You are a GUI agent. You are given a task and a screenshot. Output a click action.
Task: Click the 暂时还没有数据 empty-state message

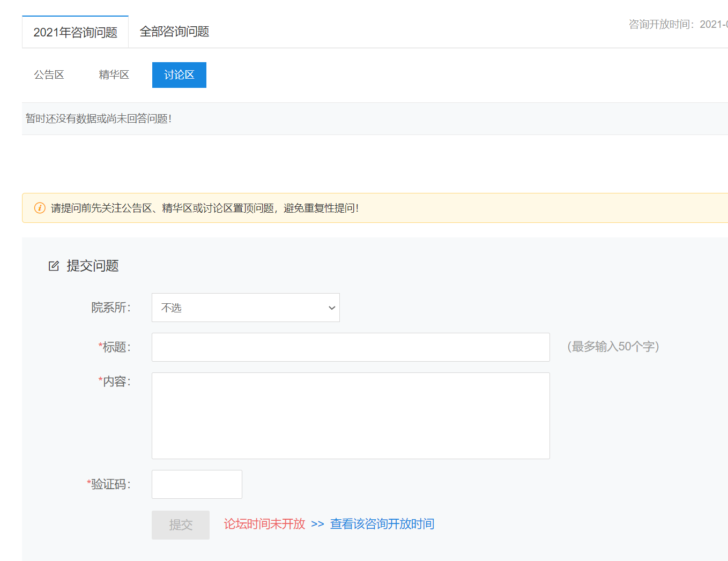(x=99, y=119)
